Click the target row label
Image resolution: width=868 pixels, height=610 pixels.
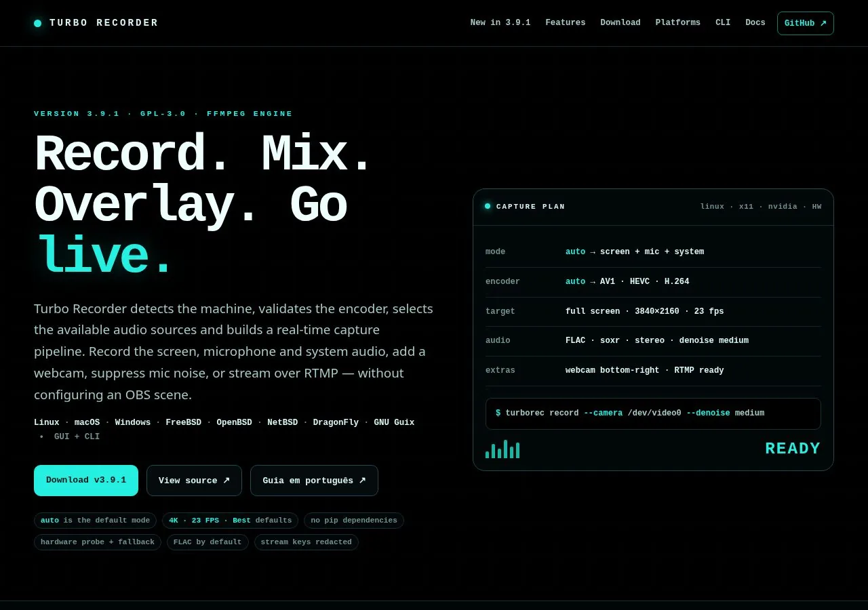[x=500, y=312]
